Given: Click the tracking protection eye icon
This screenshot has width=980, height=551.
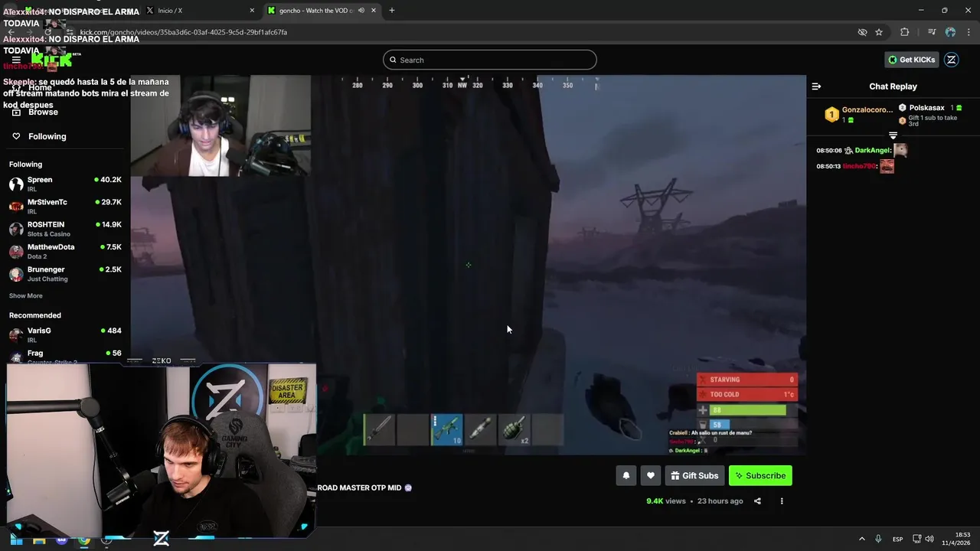Looking at the screenshot, I should [x=862, y=32].
